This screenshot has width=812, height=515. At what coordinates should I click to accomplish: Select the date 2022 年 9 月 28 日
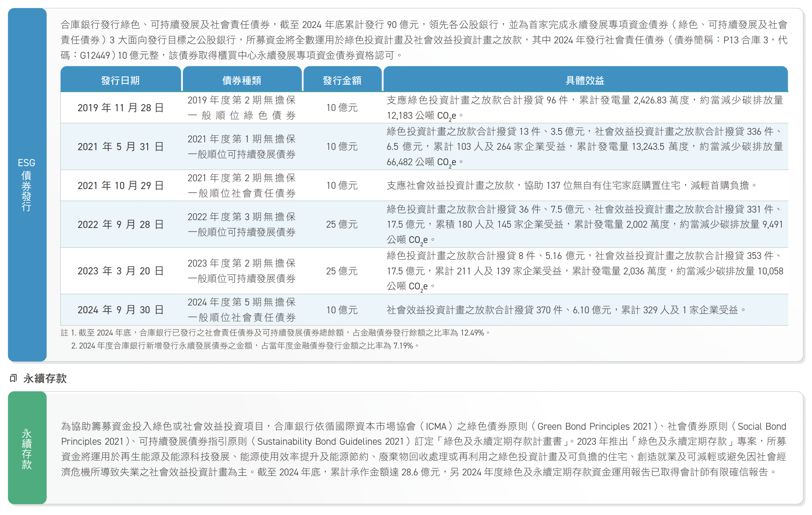point(120,225)
